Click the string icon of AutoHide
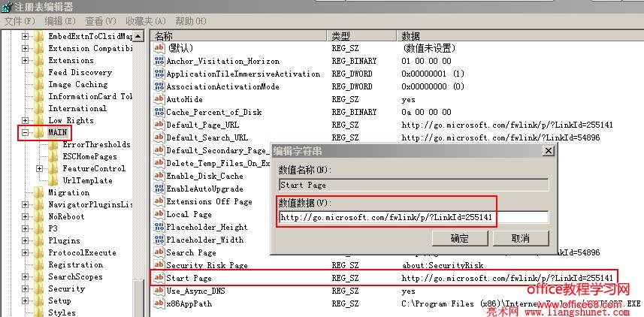The height and width of the screenshot is (317, 644). tap(159, 99)
